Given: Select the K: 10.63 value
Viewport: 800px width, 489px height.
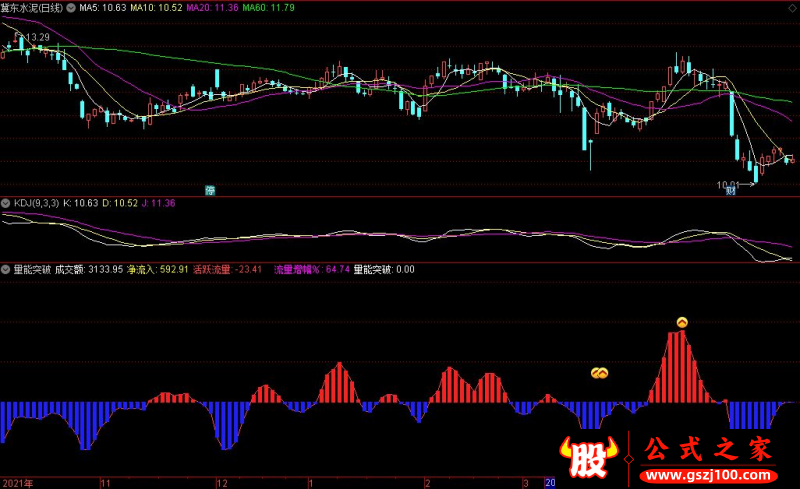Looking at the screenshot, I should tap(81, 203).
